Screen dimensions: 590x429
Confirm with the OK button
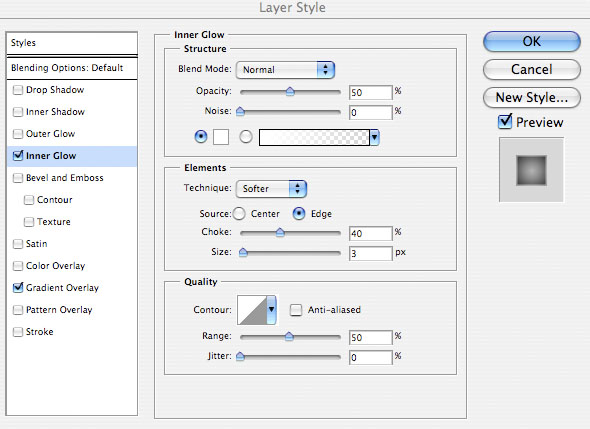(532, 41)
